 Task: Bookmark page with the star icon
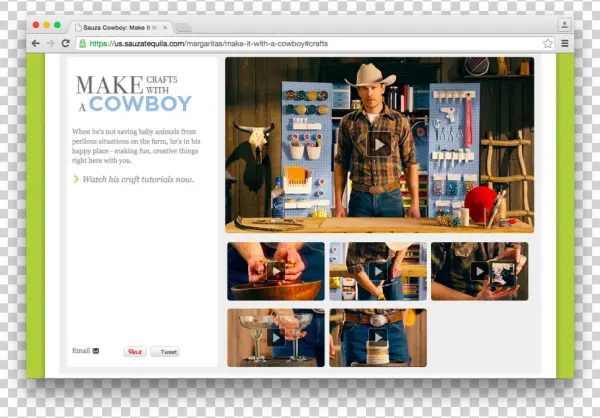pos(548,44)
